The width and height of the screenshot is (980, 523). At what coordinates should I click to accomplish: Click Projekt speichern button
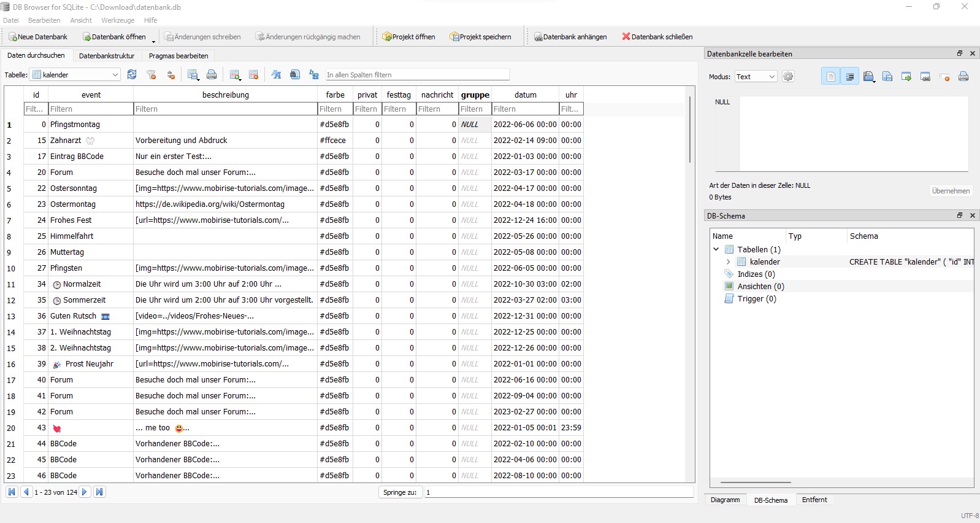[480, 37]
